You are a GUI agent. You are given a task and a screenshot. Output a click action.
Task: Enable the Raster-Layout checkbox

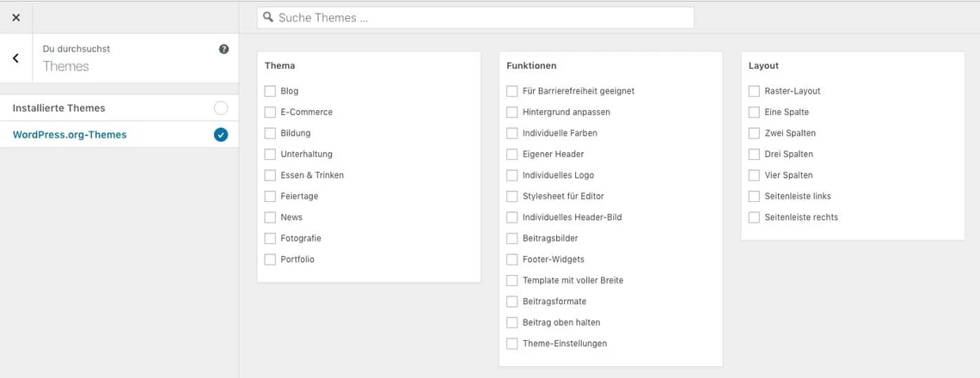pyautogui.click(x=754, y=91)
